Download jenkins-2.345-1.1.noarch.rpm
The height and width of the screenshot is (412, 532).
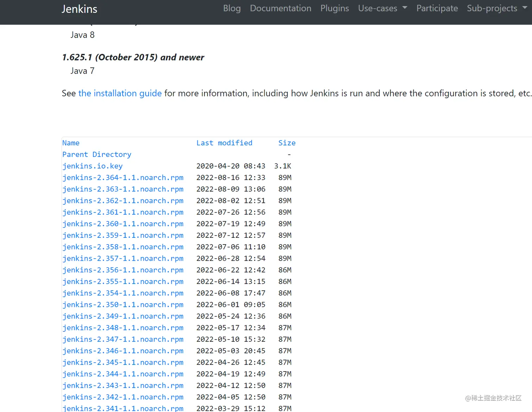[123, 363]
